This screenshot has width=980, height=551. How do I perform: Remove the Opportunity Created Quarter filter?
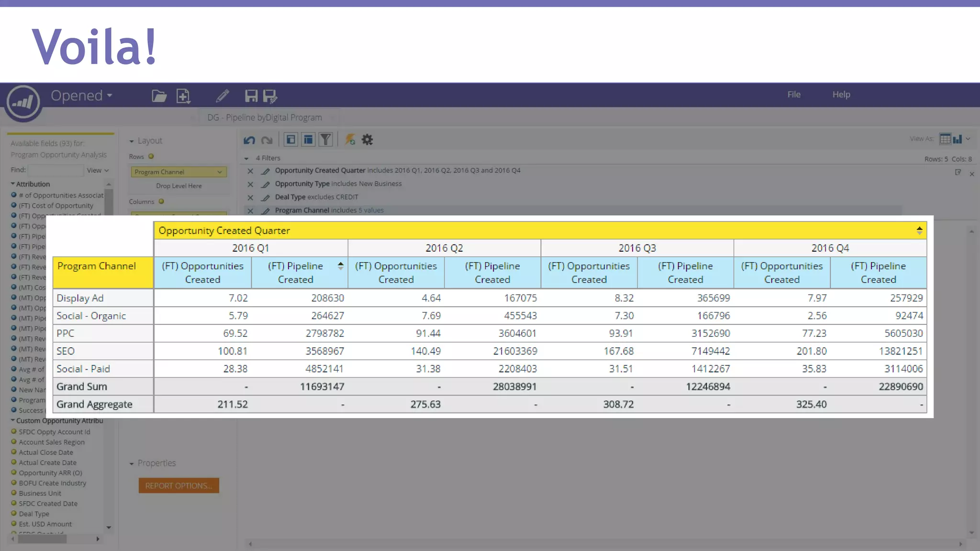(250, 171)
